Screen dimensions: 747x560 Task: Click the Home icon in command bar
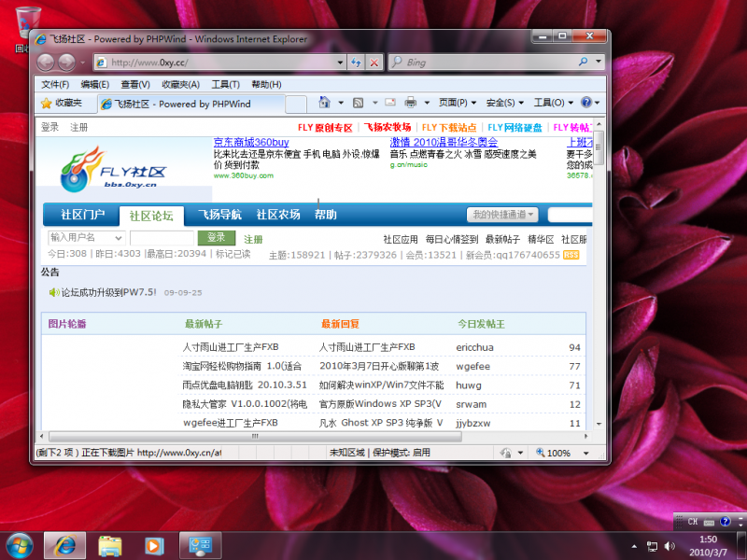[324, 103]
